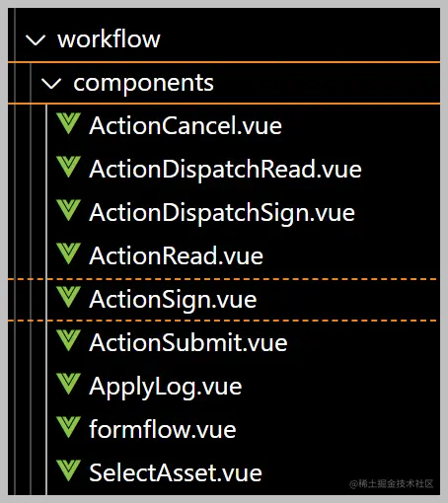Click the Vue icon next to ActionRead.vue
This screenshot has height=503, width=448.
(68, 253)
